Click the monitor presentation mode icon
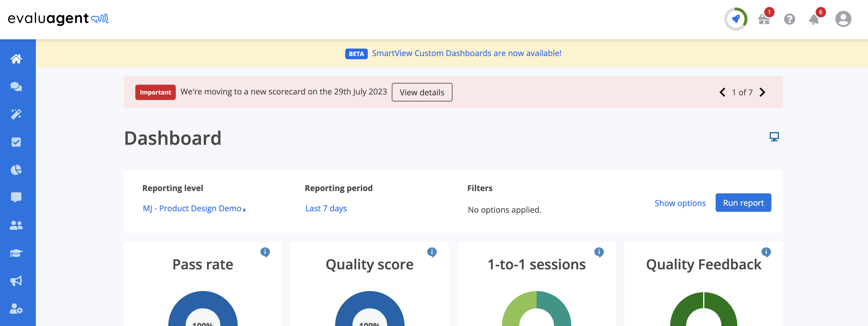 tap(774, 137)
